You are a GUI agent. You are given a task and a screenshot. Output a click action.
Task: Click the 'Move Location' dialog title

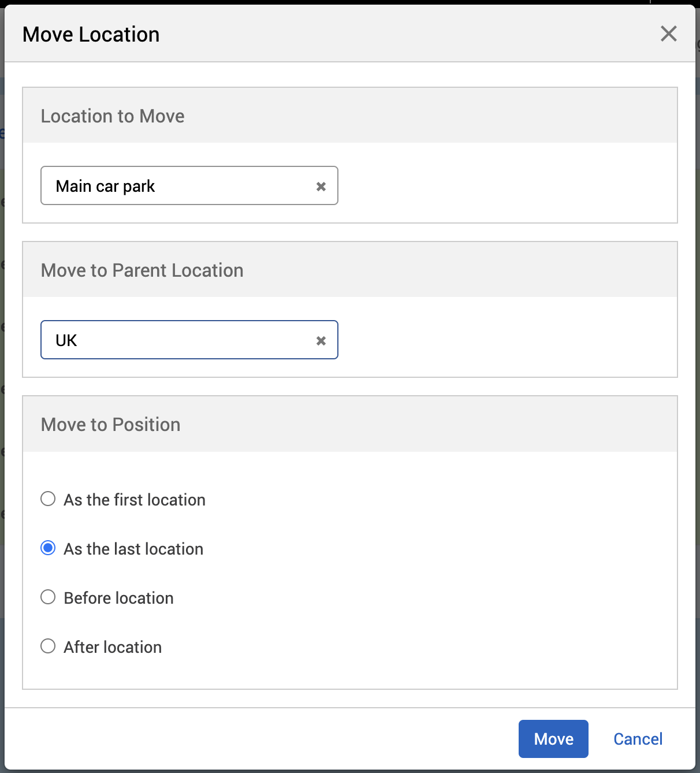tap(91, 35)
